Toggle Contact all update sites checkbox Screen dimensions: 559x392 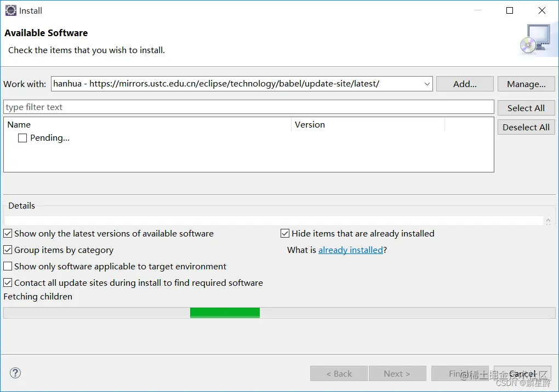tap(8, 283)
